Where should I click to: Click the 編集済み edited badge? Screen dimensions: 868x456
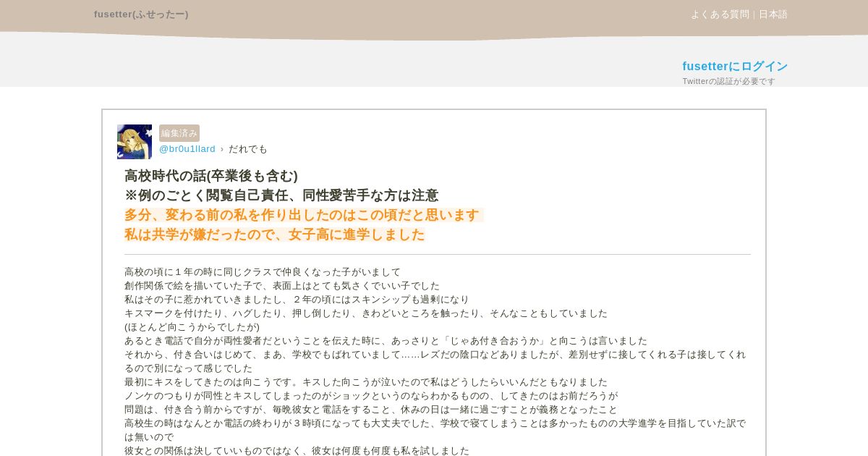click(179, 133)
